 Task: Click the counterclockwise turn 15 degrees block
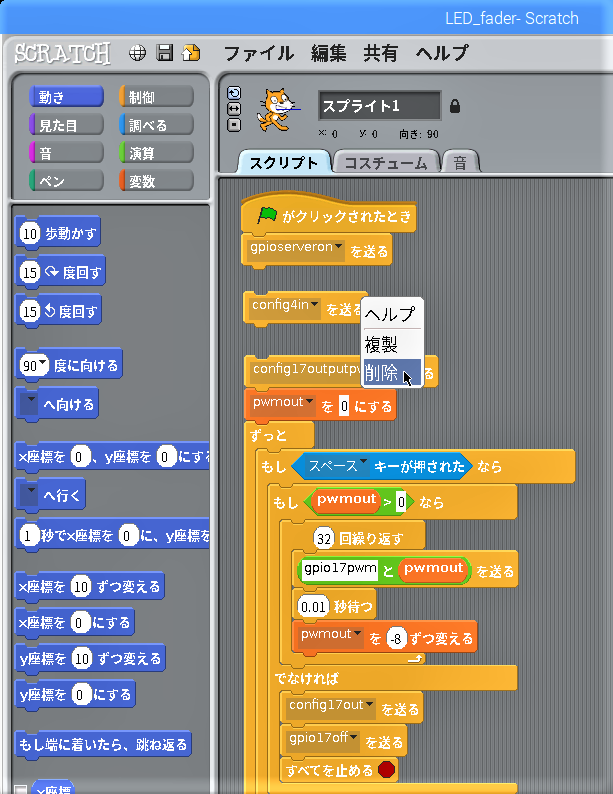pos(58,310)
